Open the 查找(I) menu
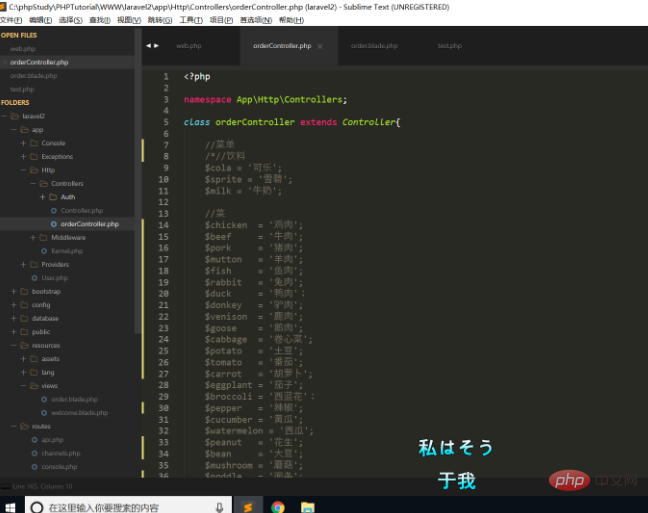Viewport: 648px width, 513px height. pyautogui.click(x=100, y=20)
